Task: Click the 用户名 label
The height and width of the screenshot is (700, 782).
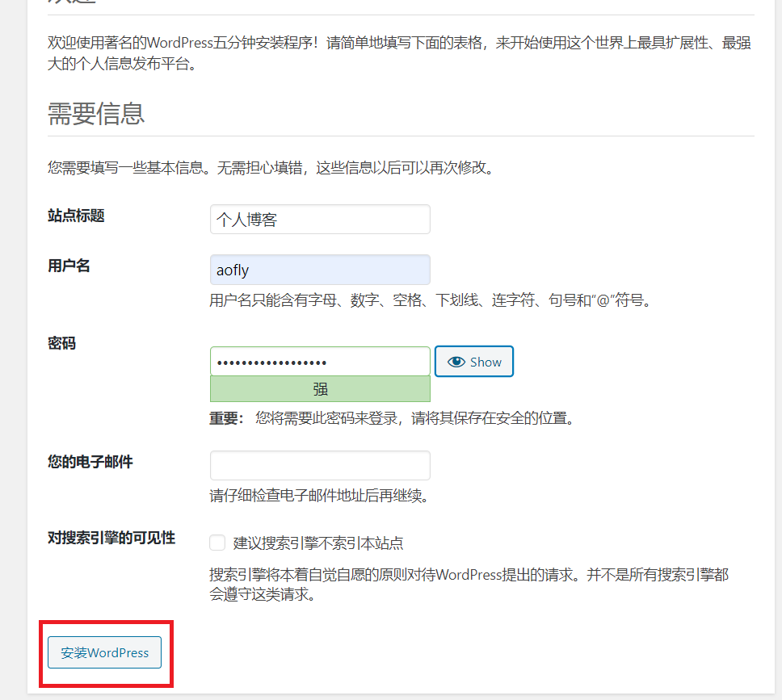Action: click(x=69, y=266)
